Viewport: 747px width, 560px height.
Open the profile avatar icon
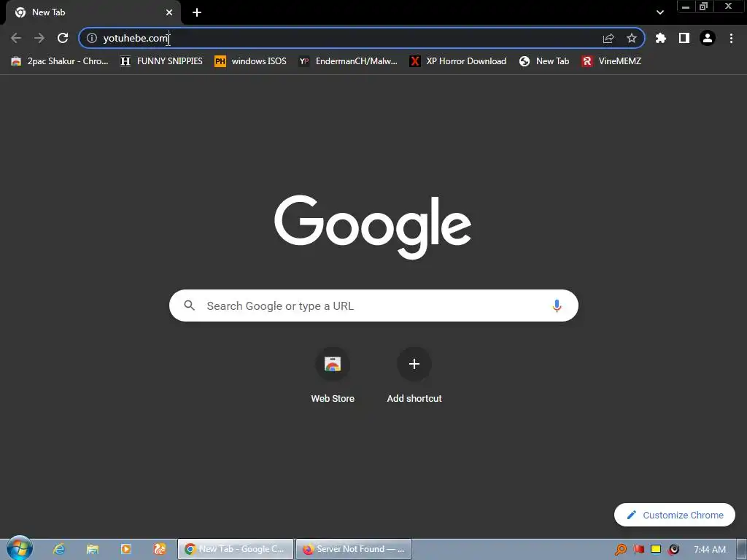708,38
